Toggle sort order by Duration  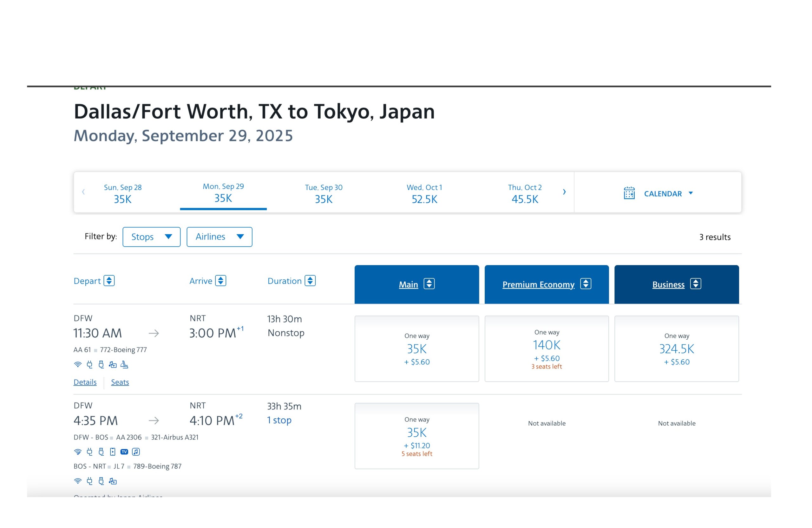pyautogui.click(x=310, y=281)
